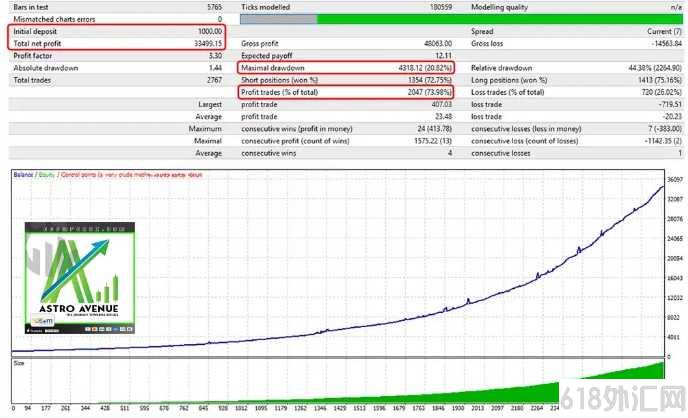Select the average profit trade value 23.48
The height and width of the screenshot is (418, 688).
(444, 117)
